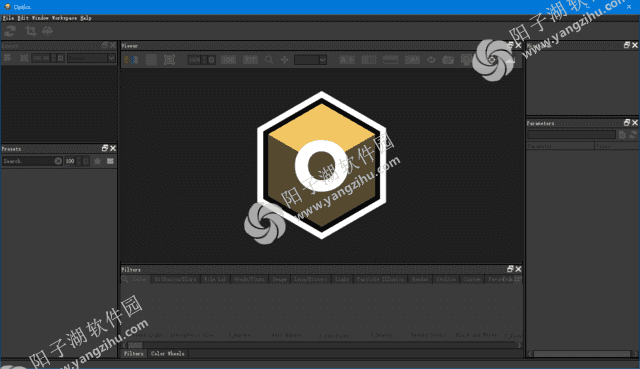Click the FIT zoom button in Viewer

[x=251, y=60]
